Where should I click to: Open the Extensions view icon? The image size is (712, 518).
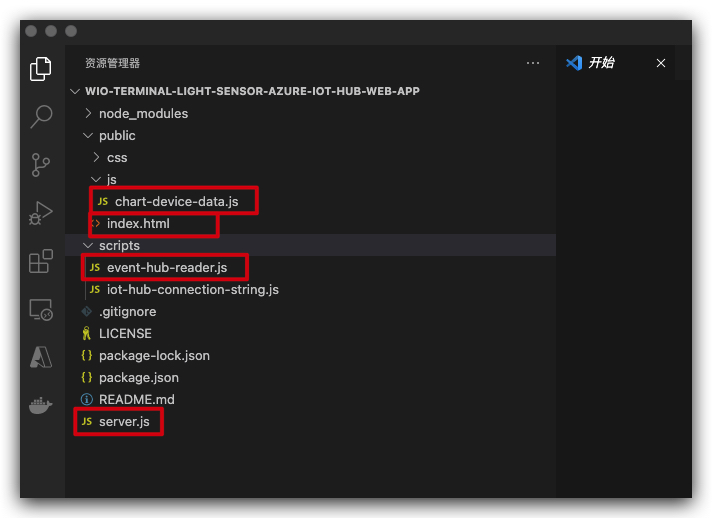(x=40, y=261)
